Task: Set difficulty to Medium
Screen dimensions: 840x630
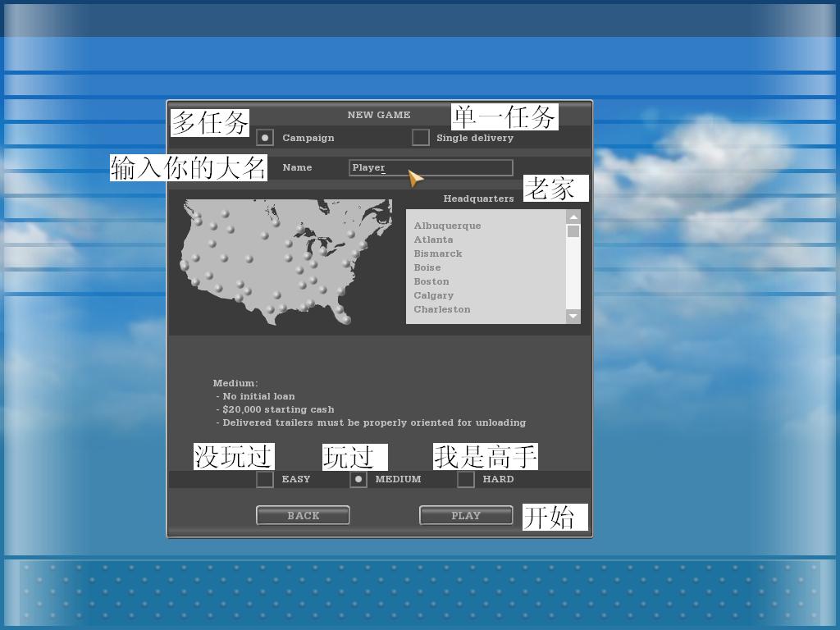Action: point(358,479)
